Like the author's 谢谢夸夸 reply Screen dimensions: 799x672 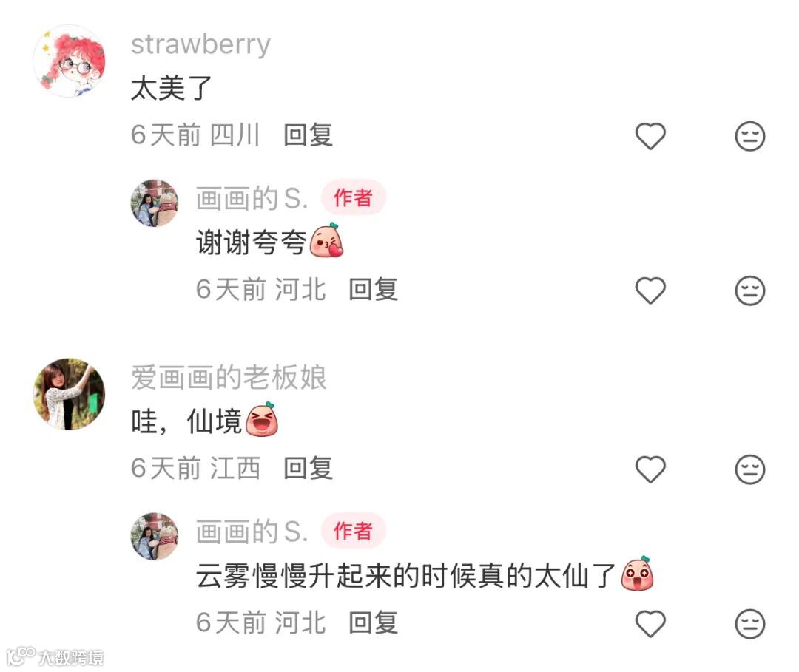650,291
